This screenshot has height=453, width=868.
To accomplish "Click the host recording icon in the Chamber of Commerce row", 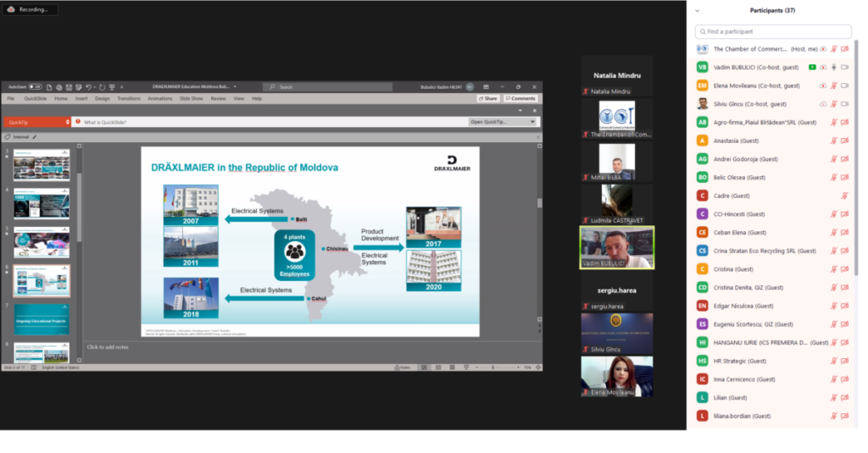I will [x=823, y=49].
